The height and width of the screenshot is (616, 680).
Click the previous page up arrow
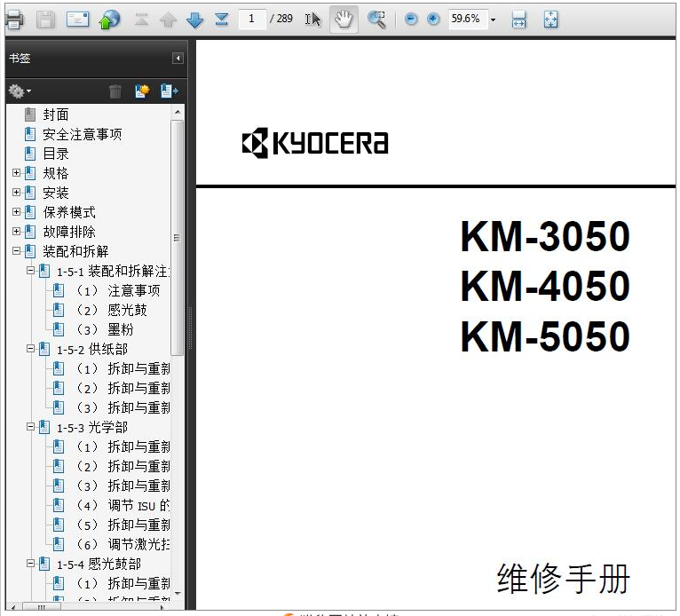click(x=168, y=19)
